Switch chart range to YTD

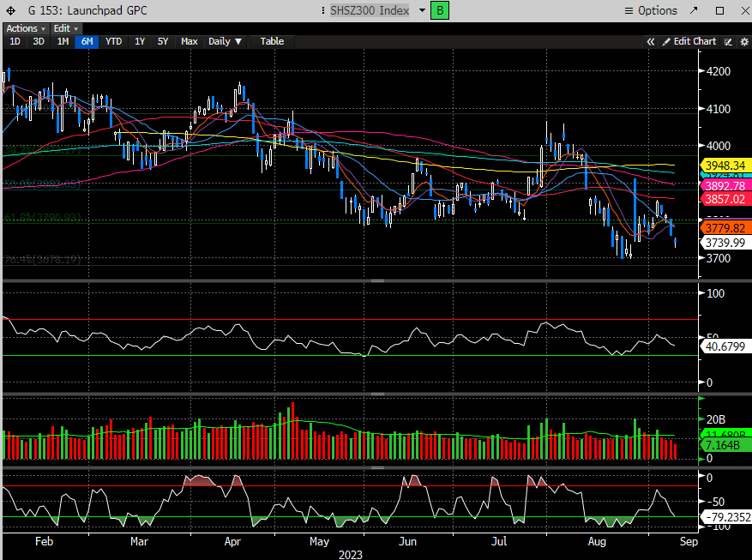(x=114, y=42)
